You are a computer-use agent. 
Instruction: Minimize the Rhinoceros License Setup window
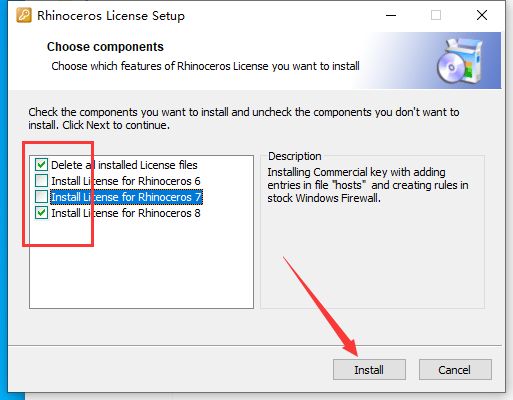click(391, 15)
